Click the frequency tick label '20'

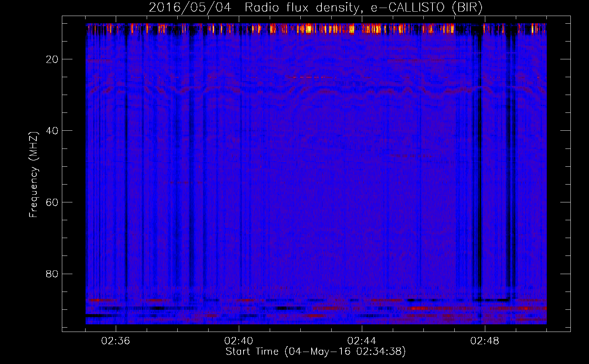point(52,59)
